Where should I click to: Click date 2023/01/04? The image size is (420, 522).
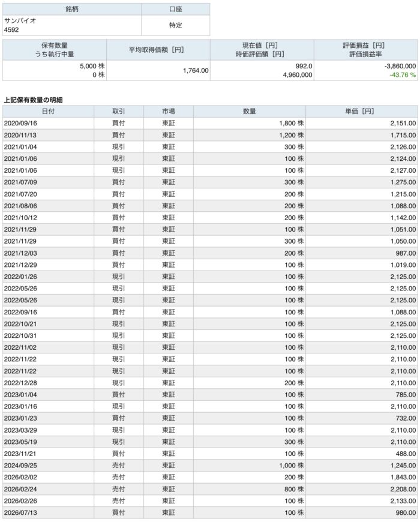[20, 395]
